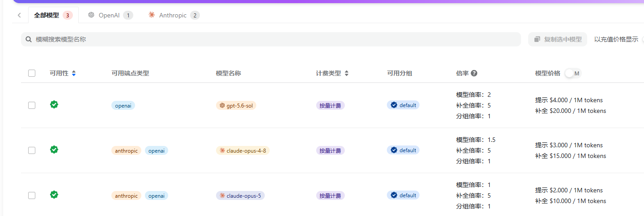This screenshot has height=216, width=644.
Task: Click the gpt-5.6-sol model name tag
Action: pos(236,106)
